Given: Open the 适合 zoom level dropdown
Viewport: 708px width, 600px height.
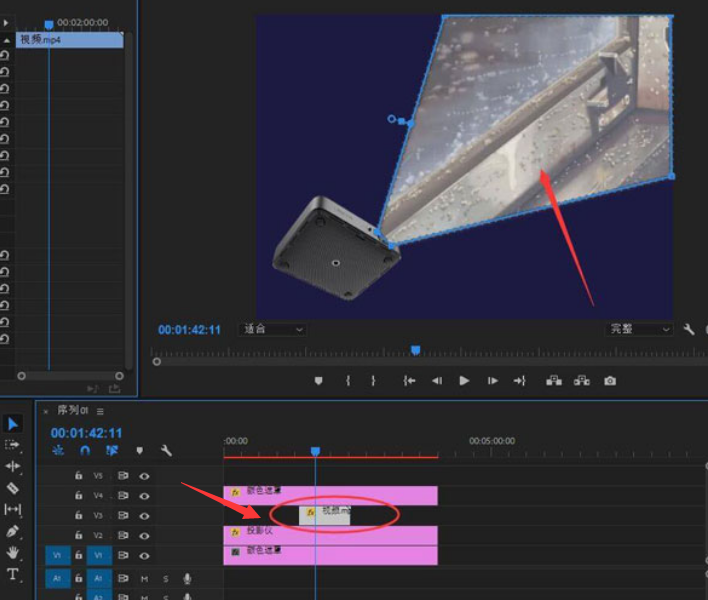Looking at the screenshot, I should click(273, 329).
